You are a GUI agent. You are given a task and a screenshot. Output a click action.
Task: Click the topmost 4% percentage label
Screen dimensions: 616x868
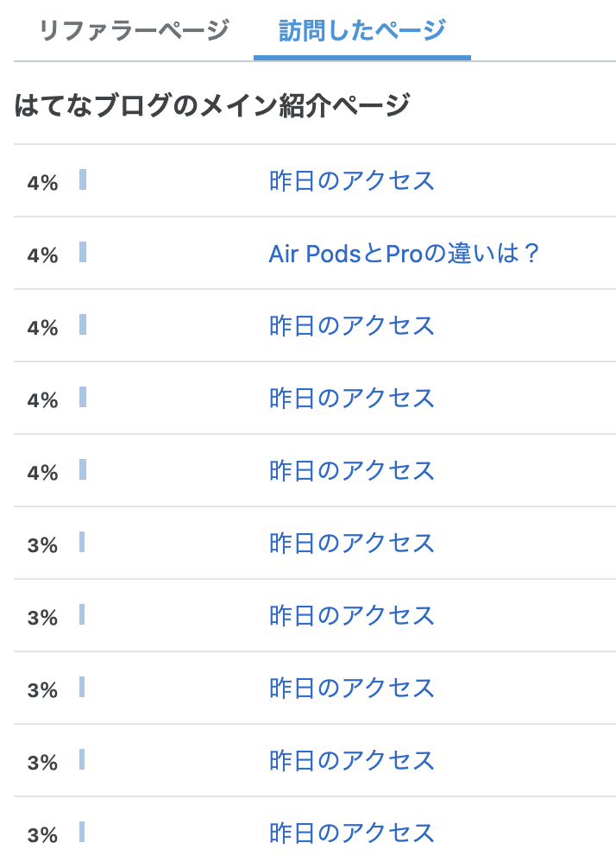(42, 183)
